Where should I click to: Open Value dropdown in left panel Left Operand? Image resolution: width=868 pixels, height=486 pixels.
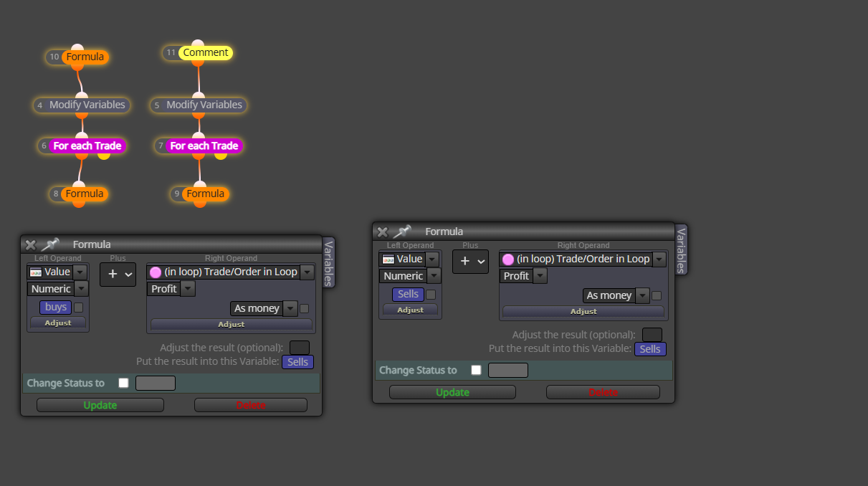tap(80, 272)
